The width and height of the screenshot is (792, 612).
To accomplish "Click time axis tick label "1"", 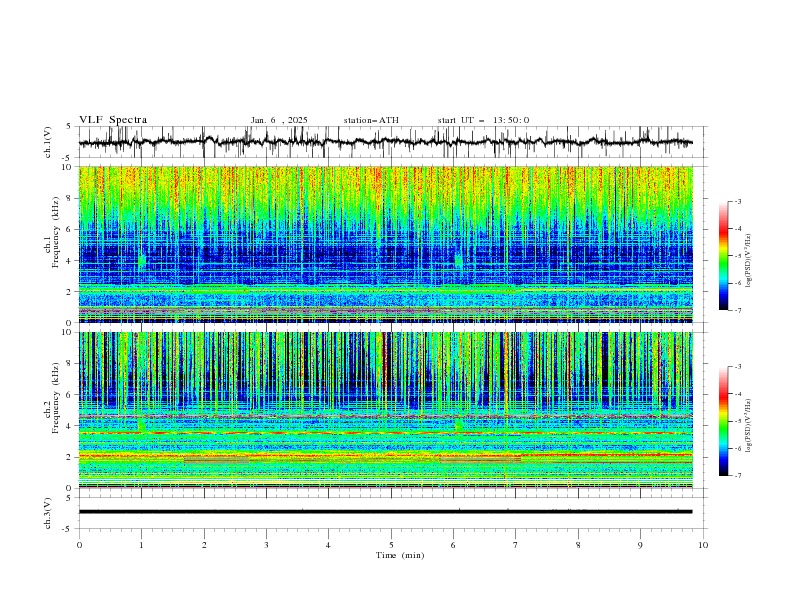I will [x=141, y=545].
